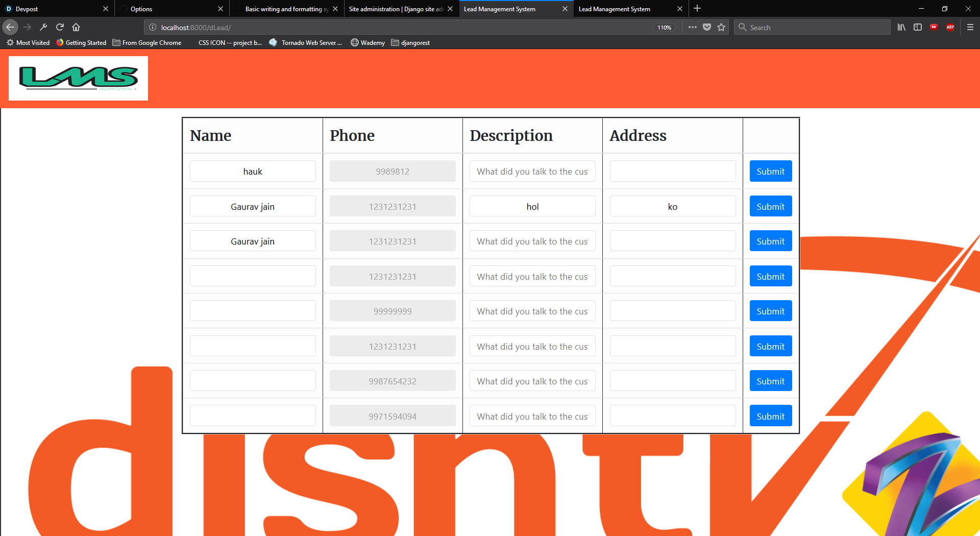Click Name field for phone 9971594094

tap(253, 416)
